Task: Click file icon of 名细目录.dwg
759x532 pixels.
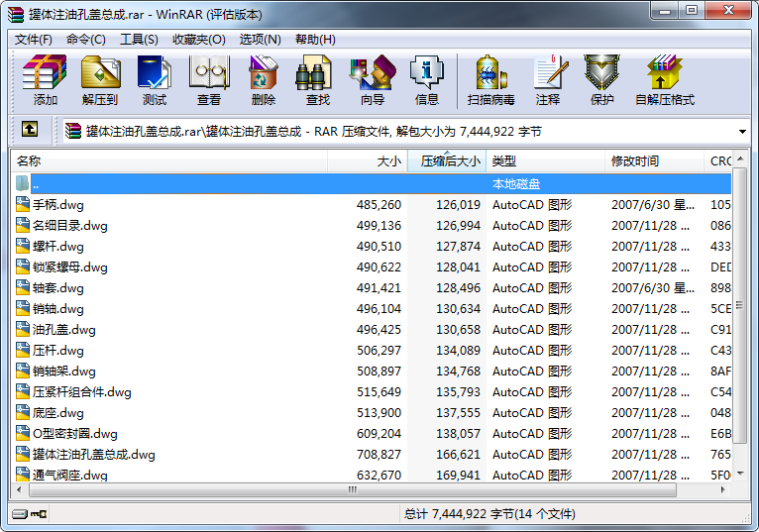Action: tap(22, 225)
